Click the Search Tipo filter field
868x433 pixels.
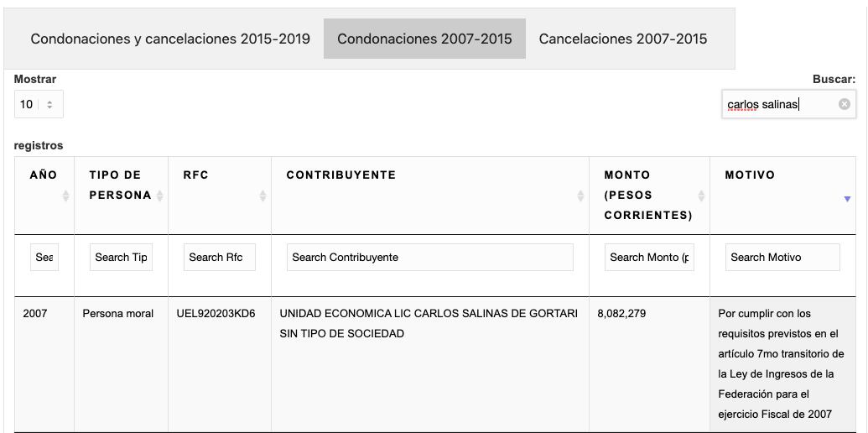121,258
